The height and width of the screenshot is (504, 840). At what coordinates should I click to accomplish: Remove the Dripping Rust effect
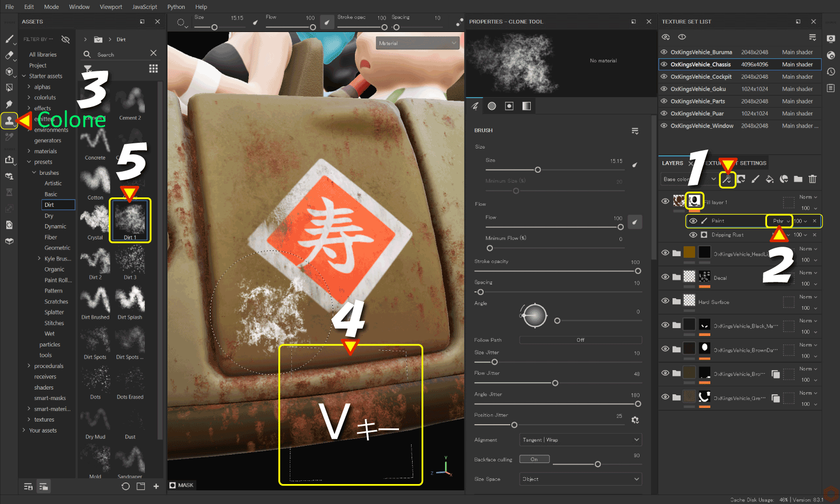click(814, 235)
